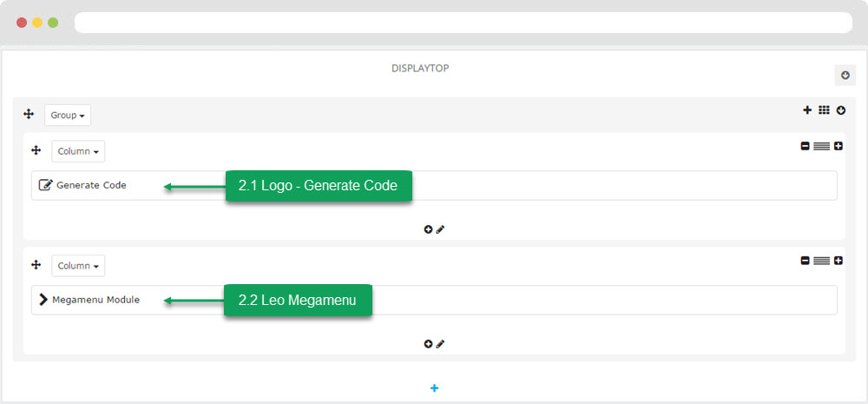Add widget below Generate Code row

pos(428,229)
